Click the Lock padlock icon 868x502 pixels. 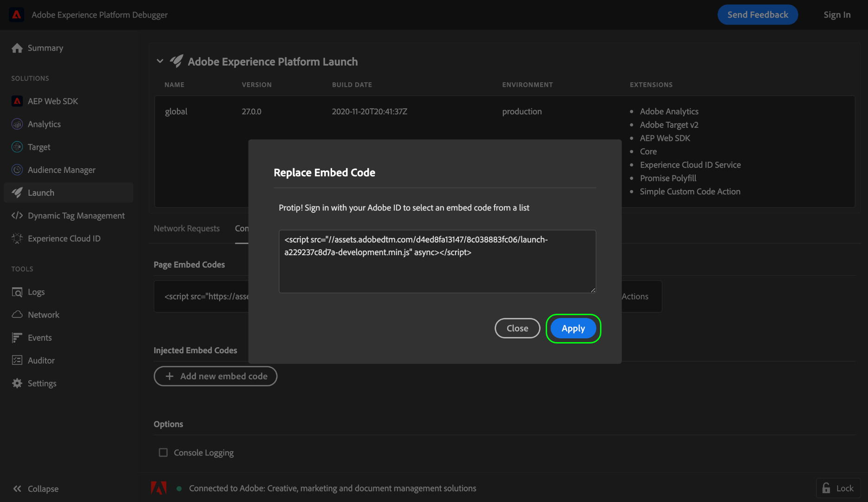[826, 488]
